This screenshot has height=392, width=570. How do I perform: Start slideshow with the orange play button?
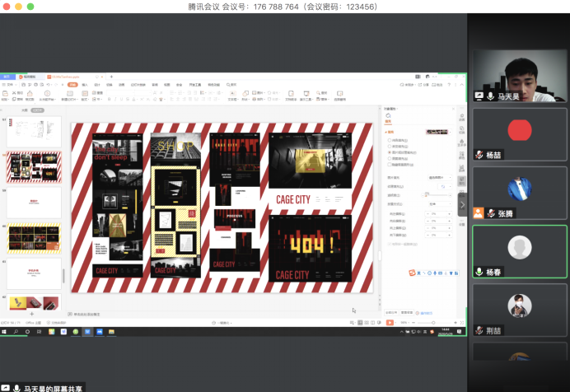390,322
